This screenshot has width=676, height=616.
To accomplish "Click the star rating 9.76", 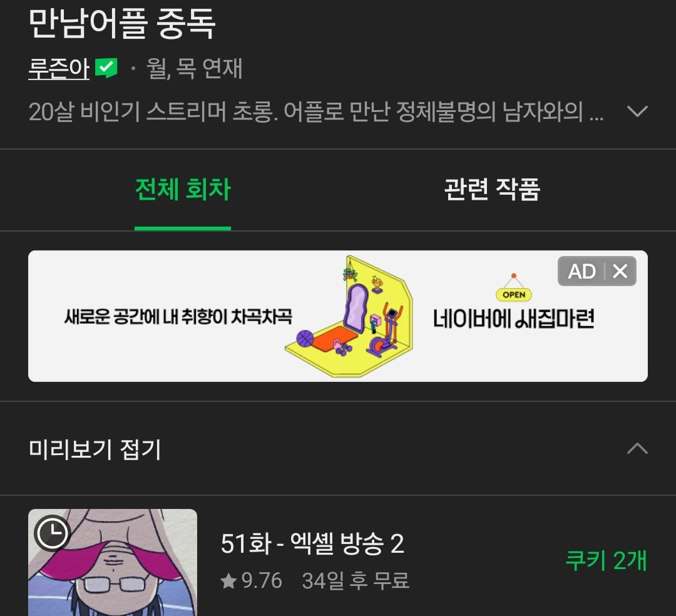I will (x=252, y=581).
